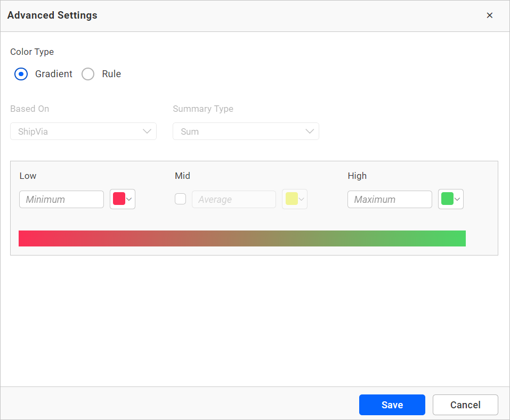The height and width of the screenshot is (420, 510).
Task: Click the Cancel button
Action: pos(465,405)
